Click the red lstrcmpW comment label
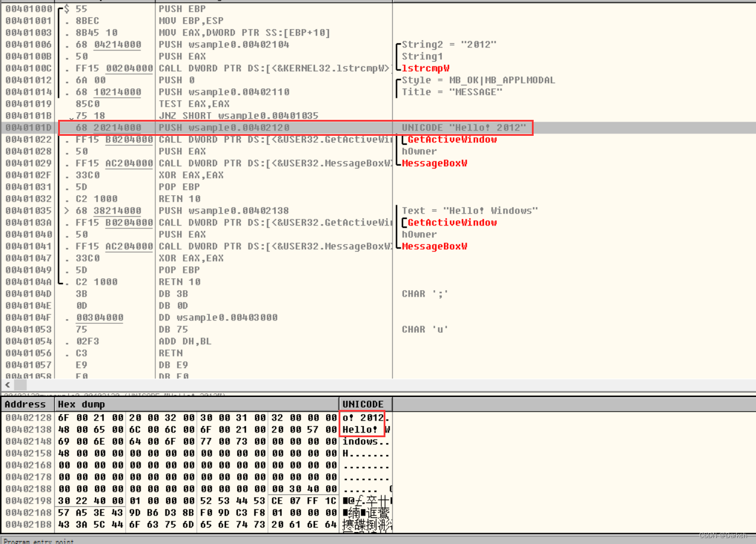 (x=426, y=68)
